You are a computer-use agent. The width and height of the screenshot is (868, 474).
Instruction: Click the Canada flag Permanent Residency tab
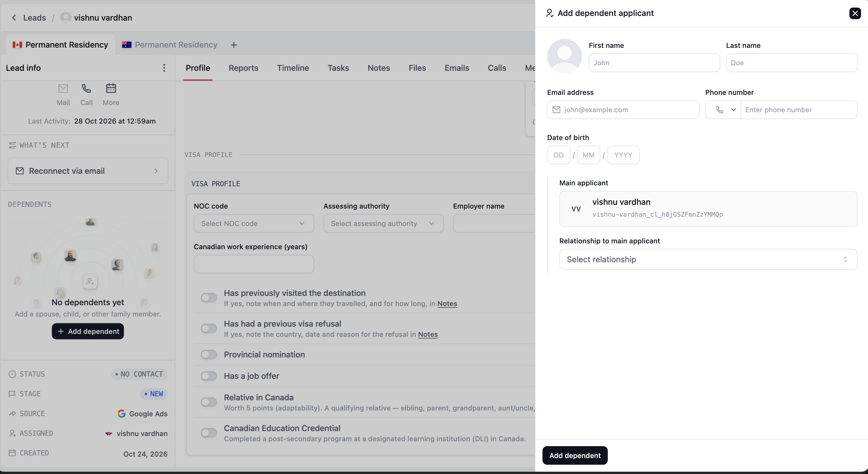(x=60, y=45)
